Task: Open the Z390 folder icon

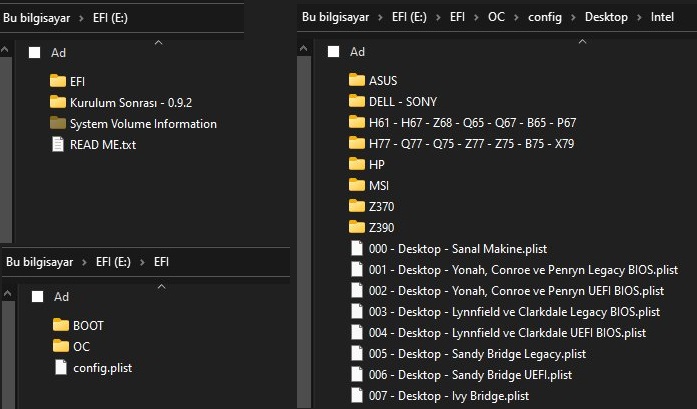Action: click(x=357, y=228)
